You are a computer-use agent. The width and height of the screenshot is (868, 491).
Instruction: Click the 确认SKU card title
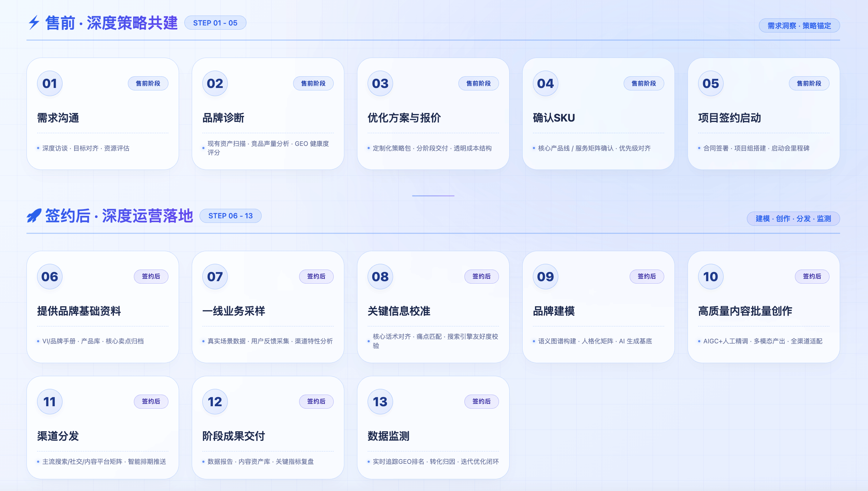[553, 118]
